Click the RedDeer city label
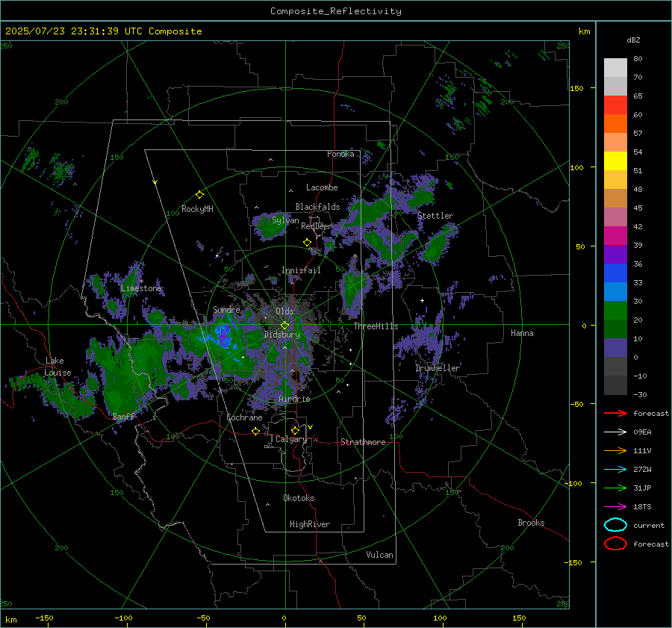 coord(317,226)
